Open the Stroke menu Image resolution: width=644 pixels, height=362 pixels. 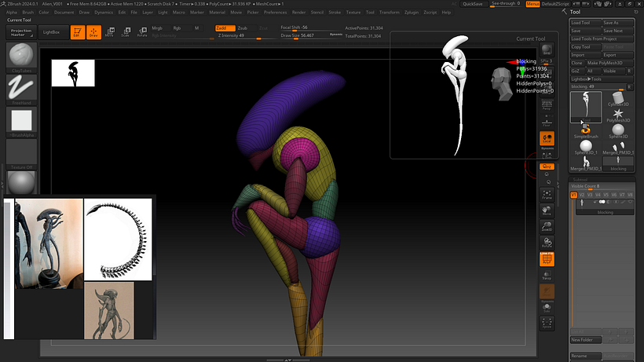[335, 13]
